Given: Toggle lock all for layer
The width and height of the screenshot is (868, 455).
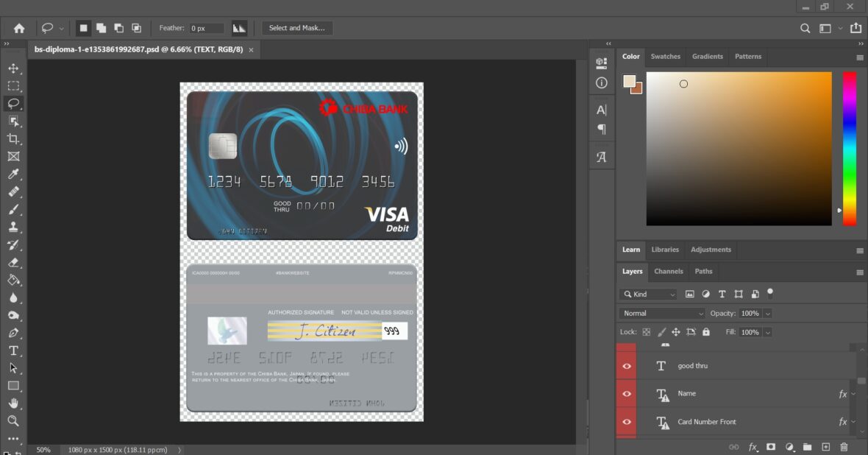Looking at the screenshot, I should click(x=706, y=332).
